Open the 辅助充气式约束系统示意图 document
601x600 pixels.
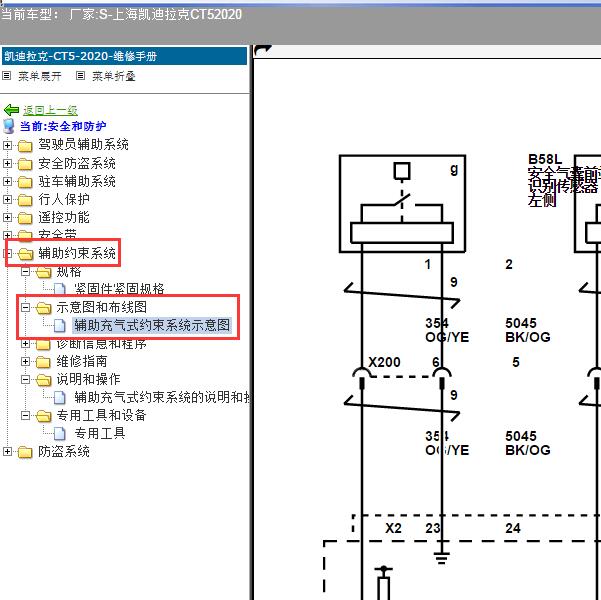[152, 325]
